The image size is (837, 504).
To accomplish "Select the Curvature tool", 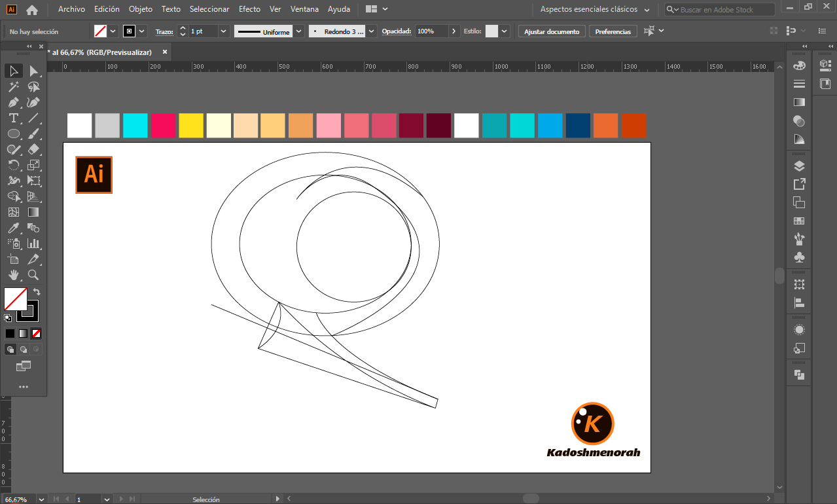I will point(33,102).
